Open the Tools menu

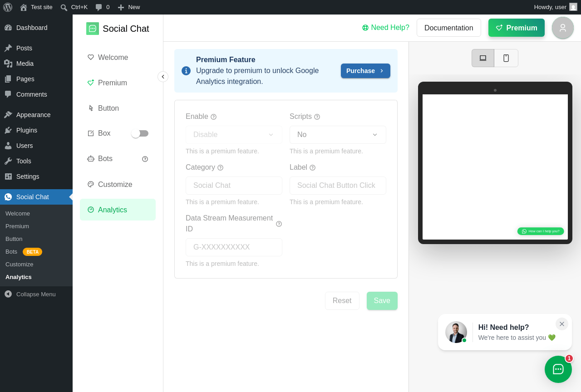36,161
